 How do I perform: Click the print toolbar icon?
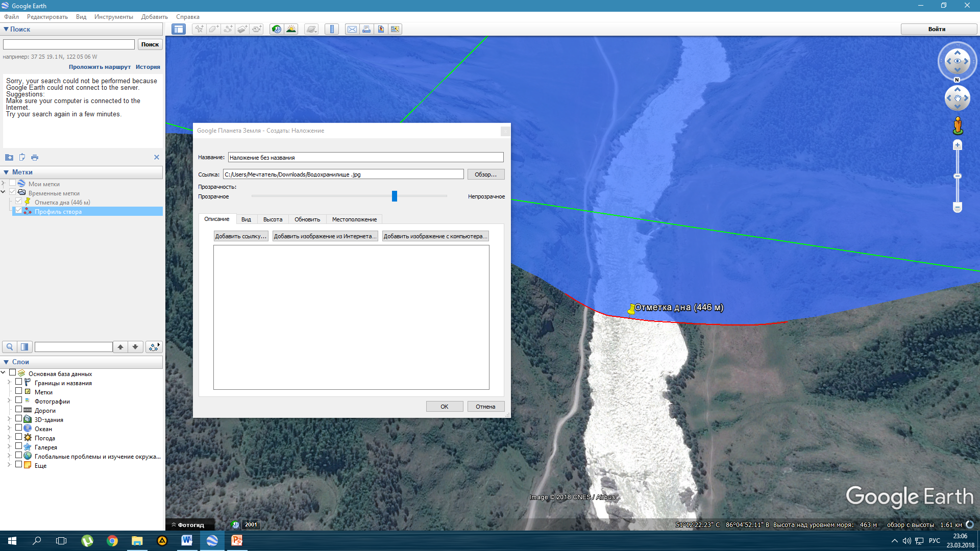[366, 29]
